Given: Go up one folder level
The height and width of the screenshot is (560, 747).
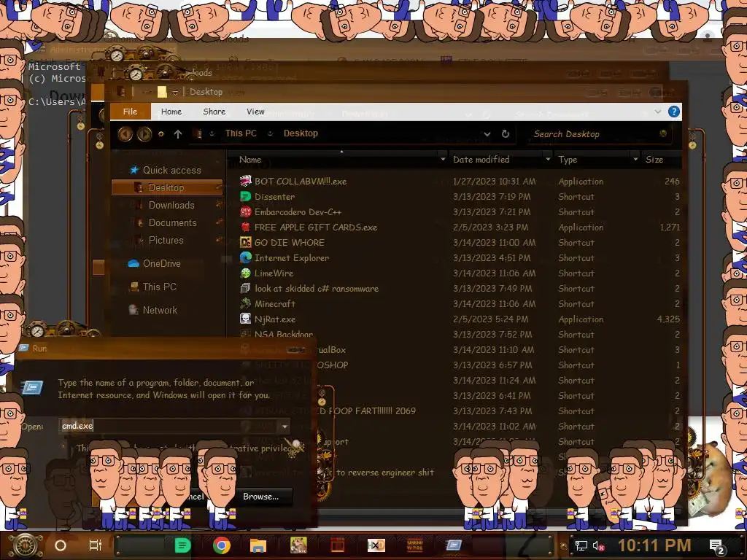Looking at the screenshot, I should tap(178, 134).
